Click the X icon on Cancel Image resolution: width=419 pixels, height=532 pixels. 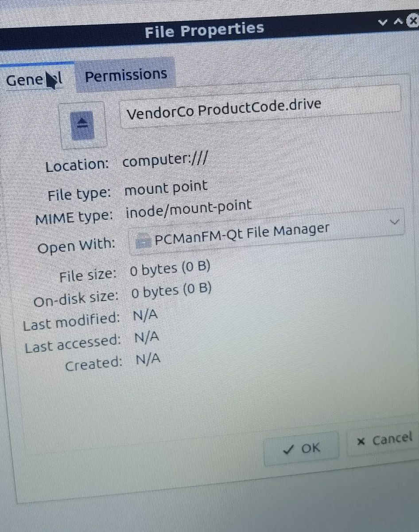(x=361, y=442)
